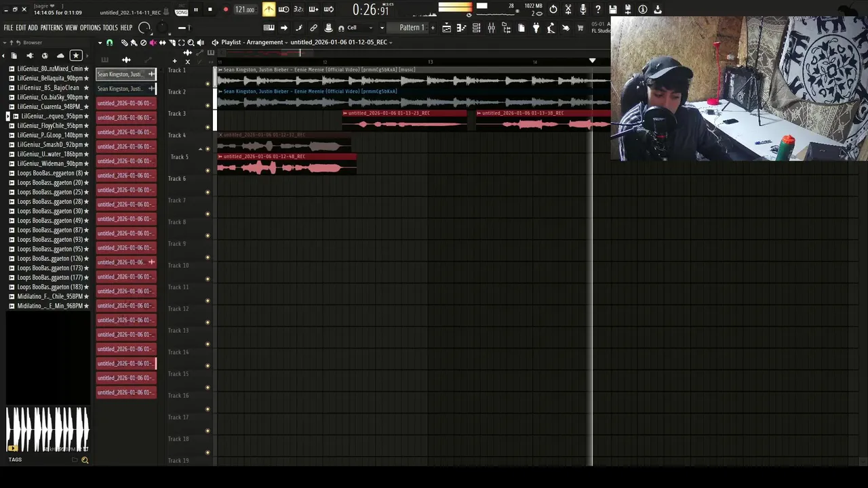
Task: Expand LilGeniuz_..equeo_95bpm tree item
Action: pos(7,116)
